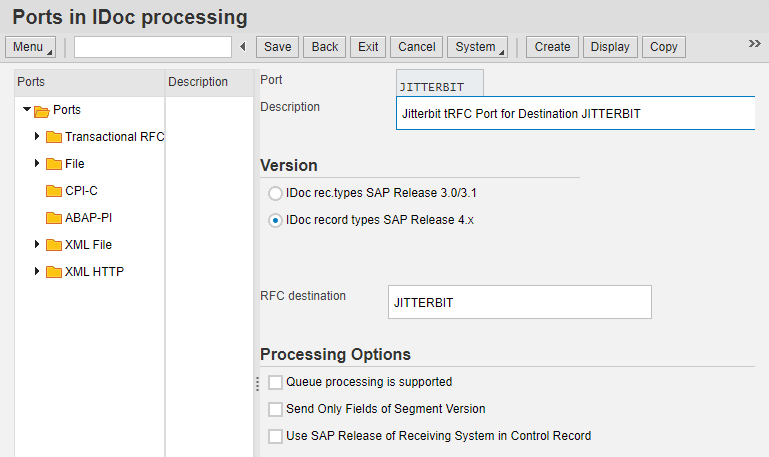The width and height of the screenshot is (769, 457).
Task: Click the Transactional RFC folder icon
Action: tap(54, 137)
